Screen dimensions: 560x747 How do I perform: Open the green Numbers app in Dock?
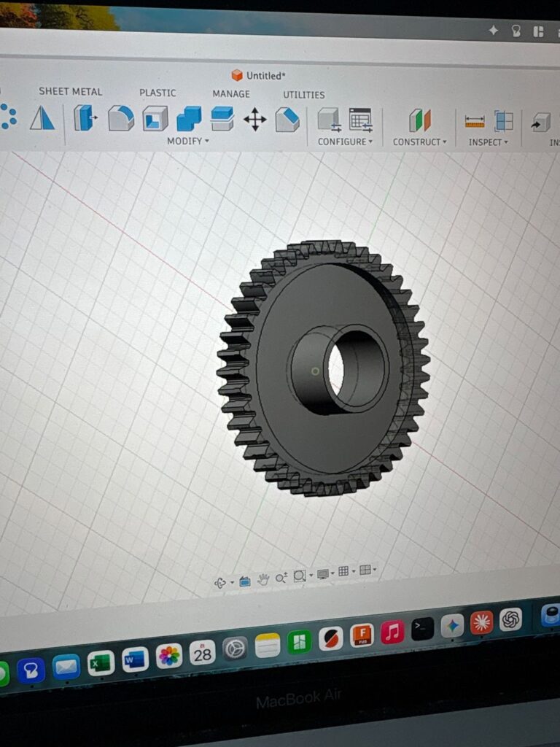point(300,642)
